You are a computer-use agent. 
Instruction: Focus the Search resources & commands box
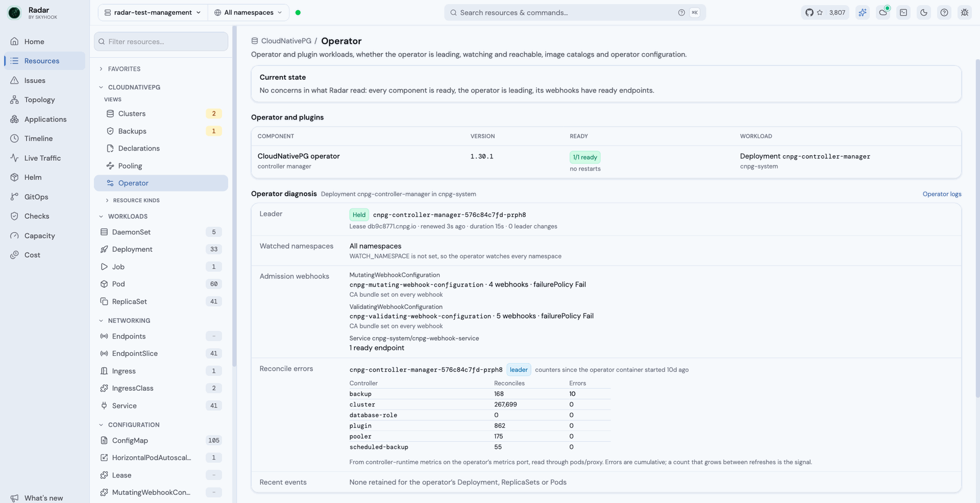[x=575, y=12]
